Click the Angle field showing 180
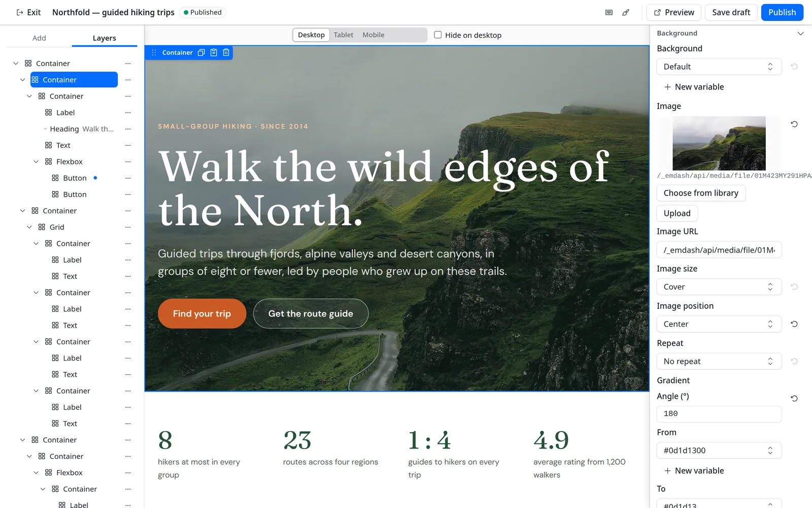 coord(719,414)
